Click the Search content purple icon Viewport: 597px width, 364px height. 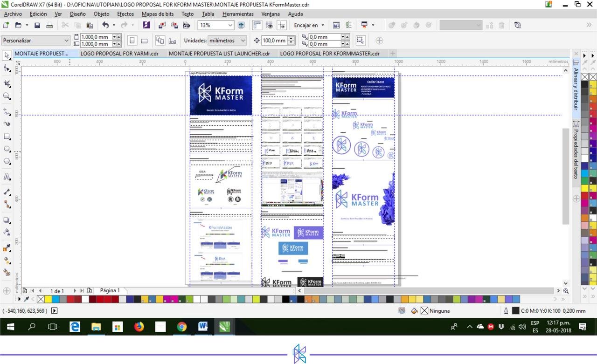(146, 25)
